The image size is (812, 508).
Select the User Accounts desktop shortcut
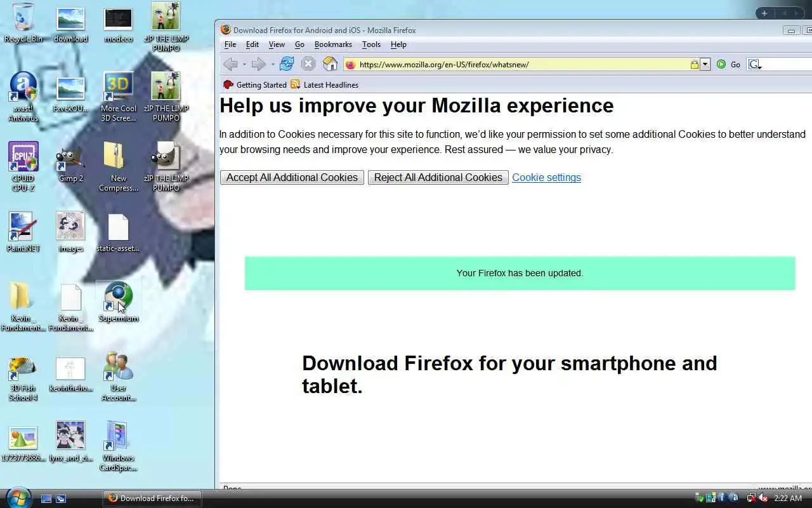119,376
